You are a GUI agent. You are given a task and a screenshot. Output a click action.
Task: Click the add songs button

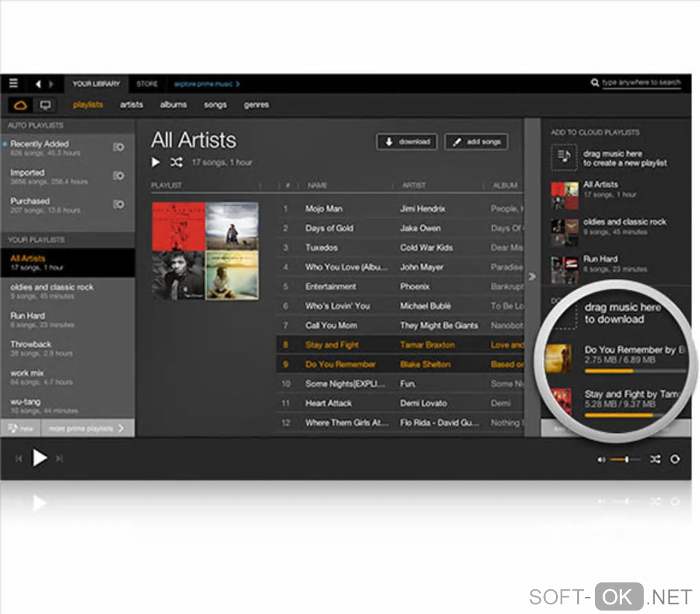[x=476, y=142]
